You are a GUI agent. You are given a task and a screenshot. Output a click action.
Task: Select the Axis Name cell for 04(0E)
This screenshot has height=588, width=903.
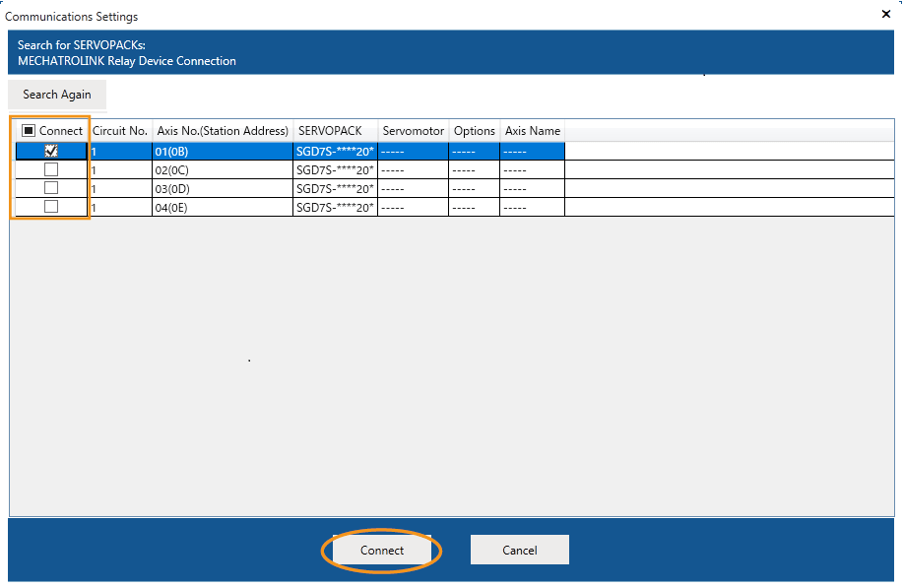(532, 208)
